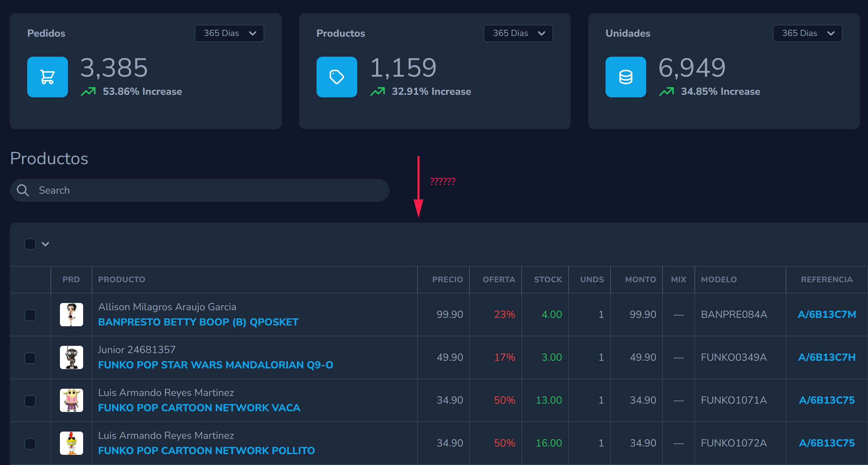Click the green increase arrow beside 34.85%
The height and width of the screenshot is (465, 868).
tap(667, 92)
